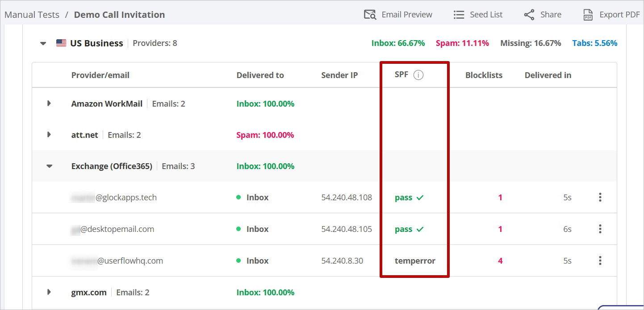
Task: Click the Share icon
Action: pyautogui.click(x=529, y=15)
